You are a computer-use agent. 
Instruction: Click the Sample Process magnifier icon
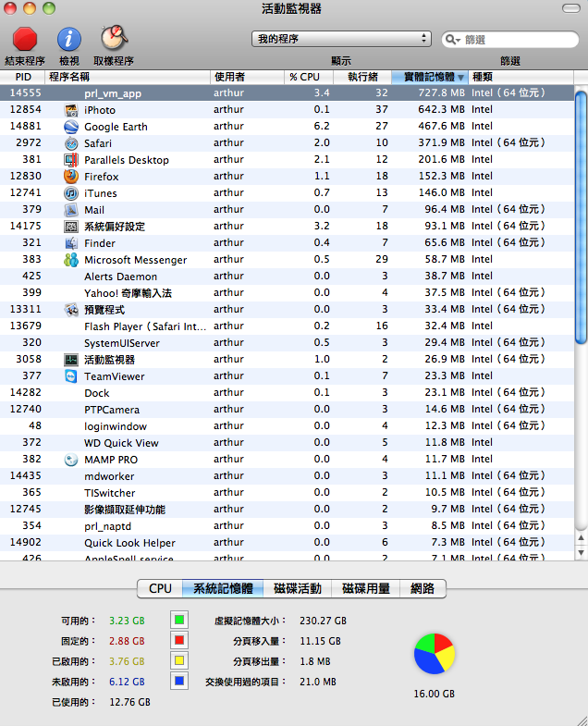click(114, 38)
